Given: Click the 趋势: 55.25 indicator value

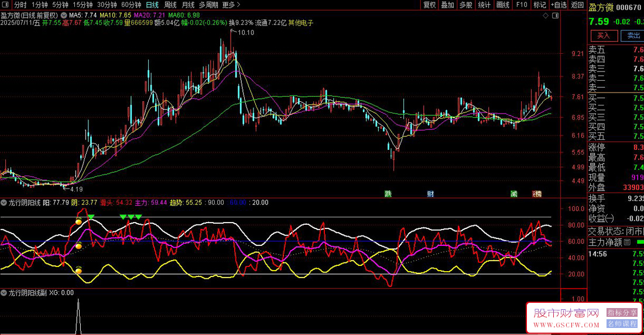Looking at the screenshot, I should [x=186, y=203].
